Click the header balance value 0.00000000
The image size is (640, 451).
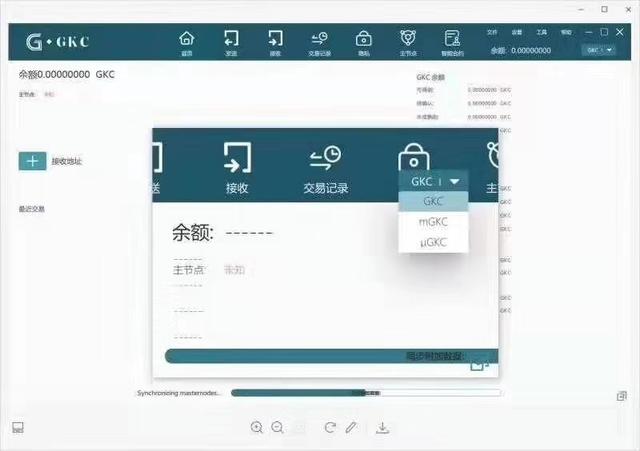click(531, 51)
